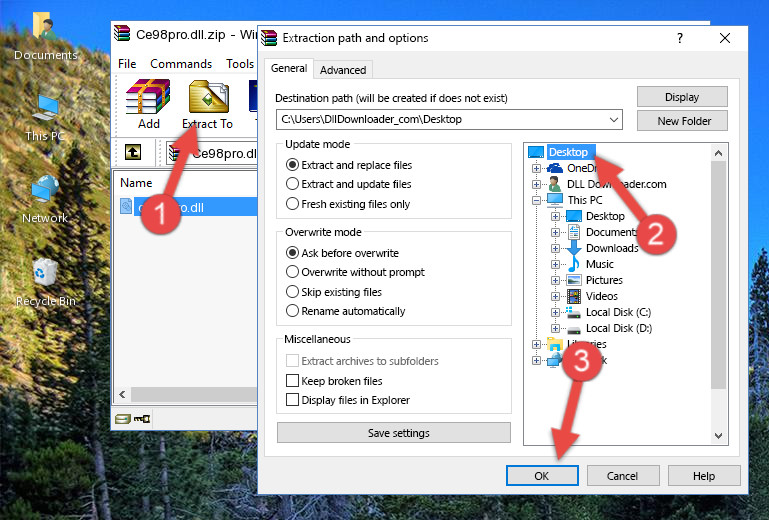This screenshot has width=769, height=520.
Task: Click the Cancel button
Action: pyautogui.click(x=623, y=476)
